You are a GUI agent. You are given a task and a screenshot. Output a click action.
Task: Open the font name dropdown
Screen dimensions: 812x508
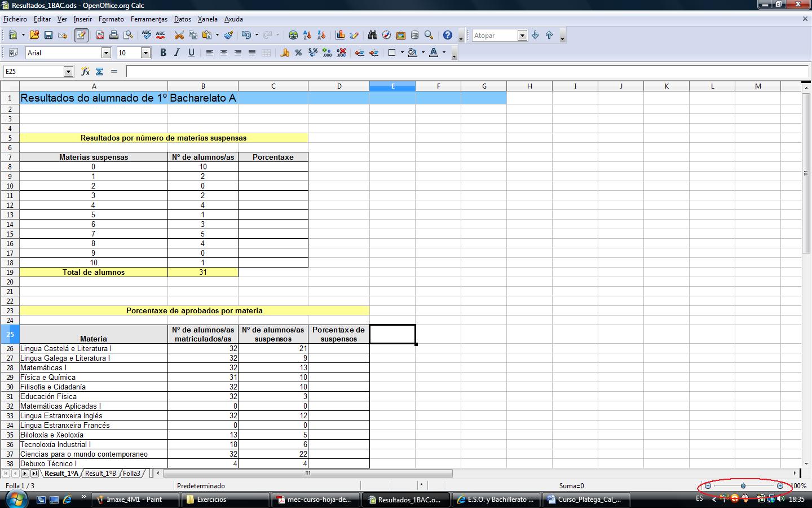click(106, 52)
